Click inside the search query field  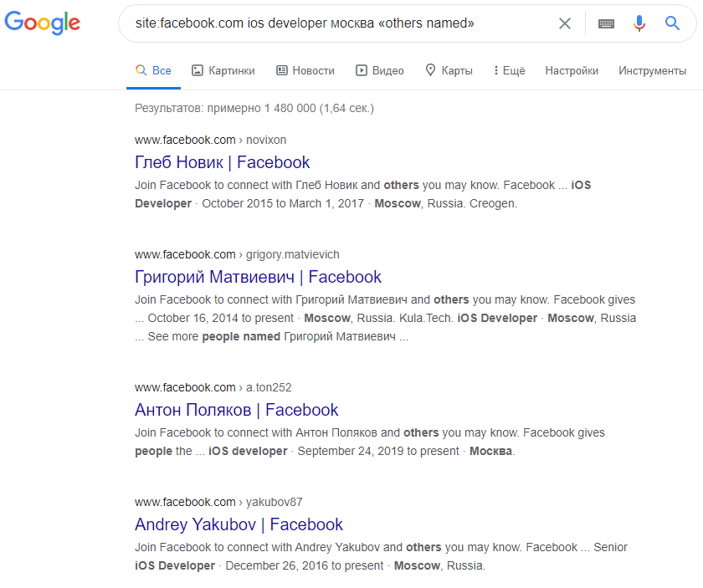(341, 23)
